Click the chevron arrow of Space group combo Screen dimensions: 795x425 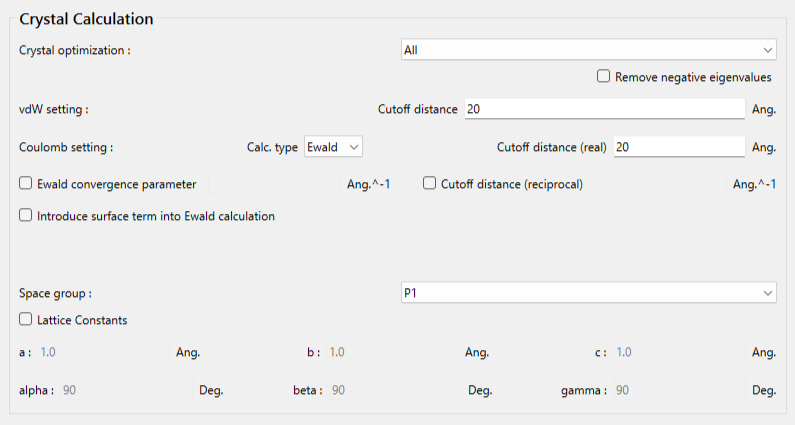(767, 293)
